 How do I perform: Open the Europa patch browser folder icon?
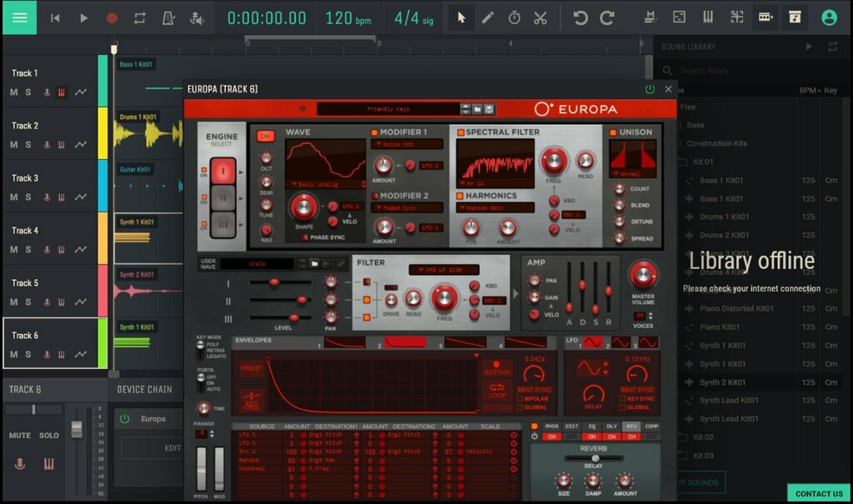477,109
